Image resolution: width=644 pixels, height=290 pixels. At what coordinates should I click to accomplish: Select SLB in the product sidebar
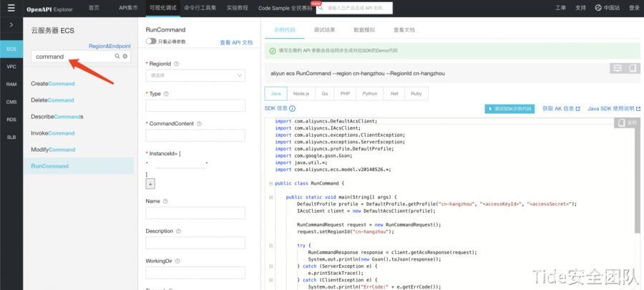(x=11, y=137)
